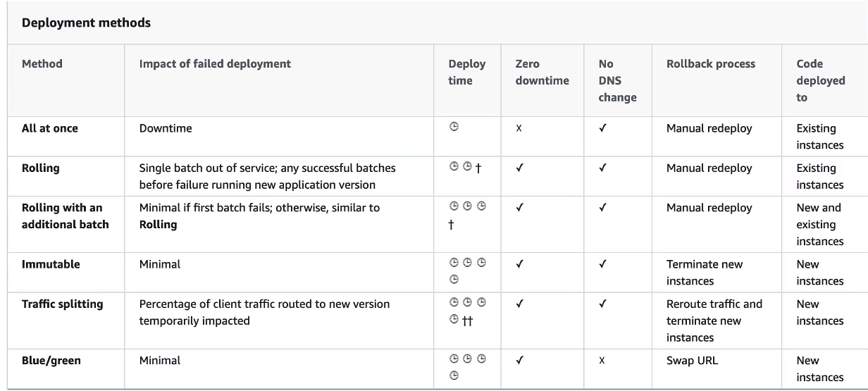The height and width of the screenshot is (391, 868).
Task: Click the X mark under Zero downtime for All at once
Action: tap(519, 129)
